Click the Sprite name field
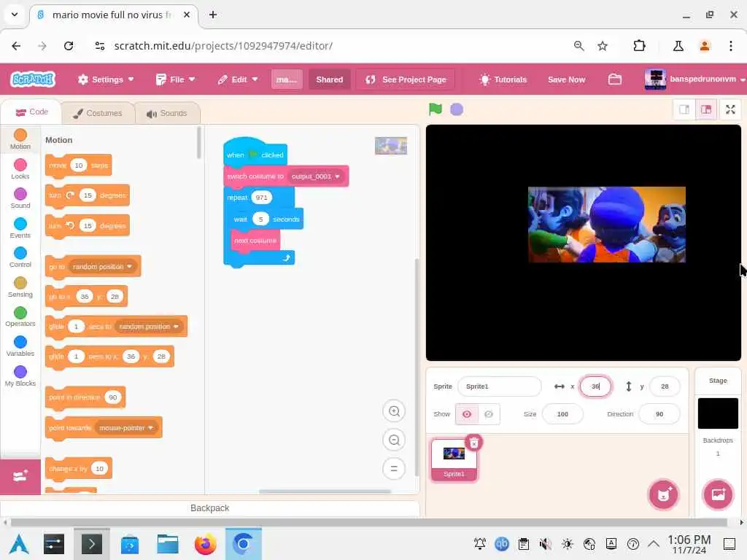Screen dimensions: 747x560 pos(499,386)
